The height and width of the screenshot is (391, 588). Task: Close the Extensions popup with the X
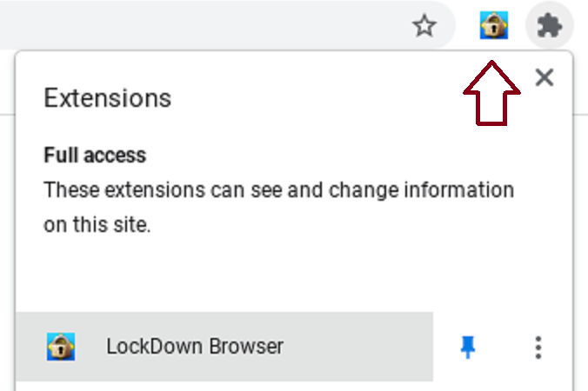[545, 77]
